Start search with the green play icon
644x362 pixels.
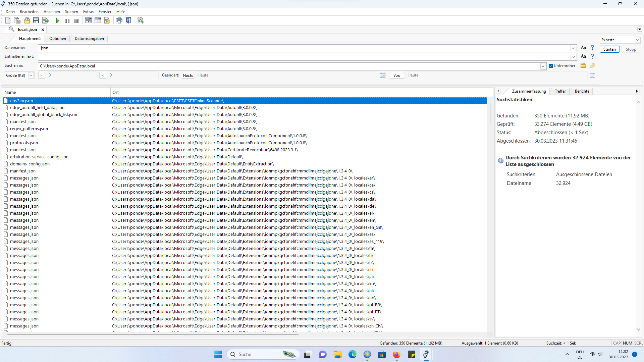(58, 20)
